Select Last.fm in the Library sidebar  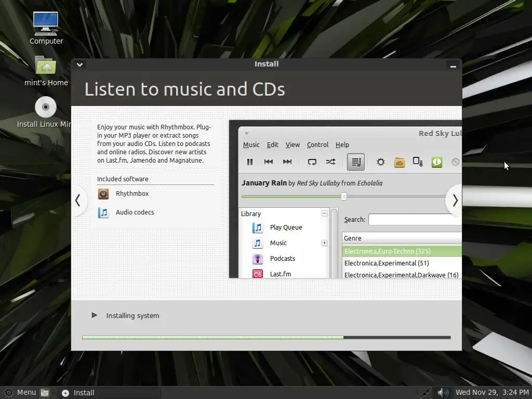pos(280,274)
